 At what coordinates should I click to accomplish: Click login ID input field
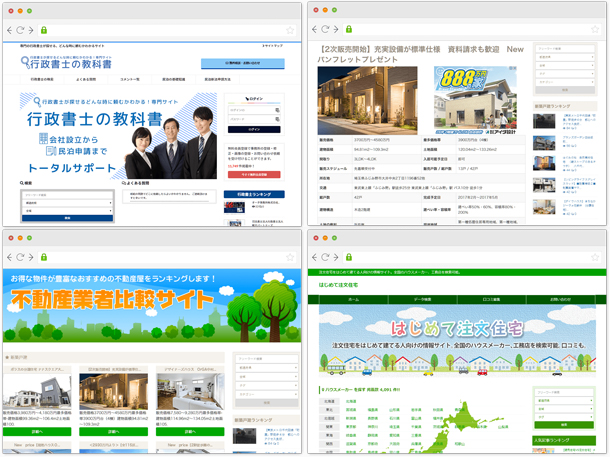click(254, 110)
